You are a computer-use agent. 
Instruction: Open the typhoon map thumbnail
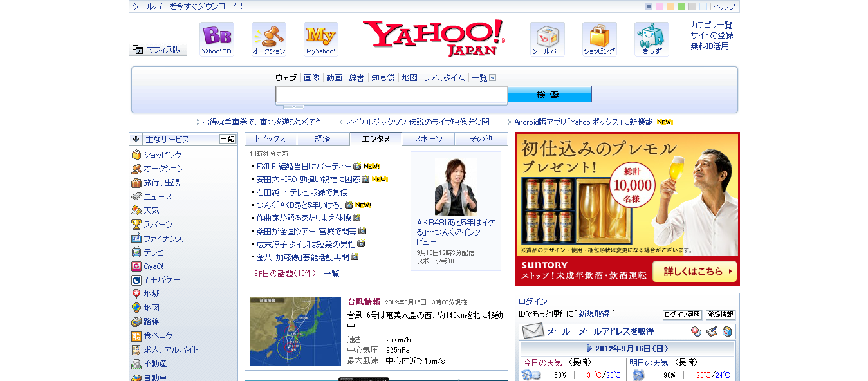pyautogui.click(x=295, y=331)
